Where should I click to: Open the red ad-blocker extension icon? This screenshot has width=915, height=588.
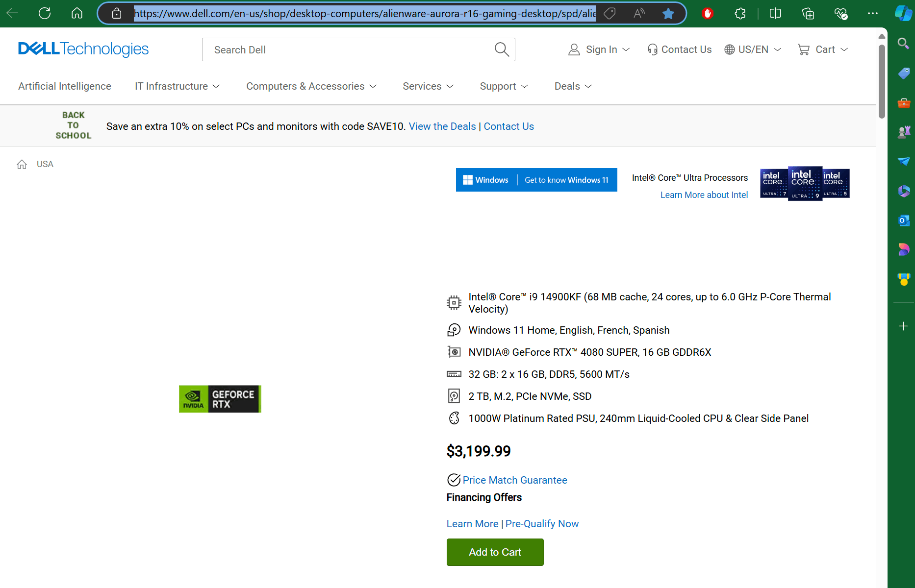tap(707, 13)
